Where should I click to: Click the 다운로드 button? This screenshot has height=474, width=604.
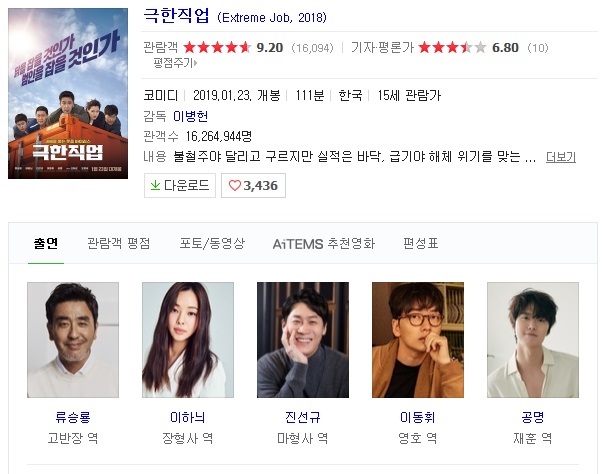tap(180, 186)
